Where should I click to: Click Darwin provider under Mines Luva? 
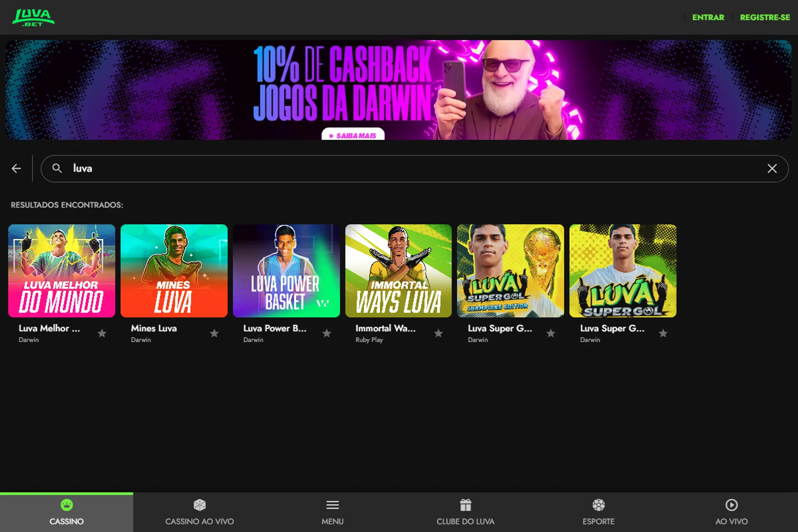point(141,340)
